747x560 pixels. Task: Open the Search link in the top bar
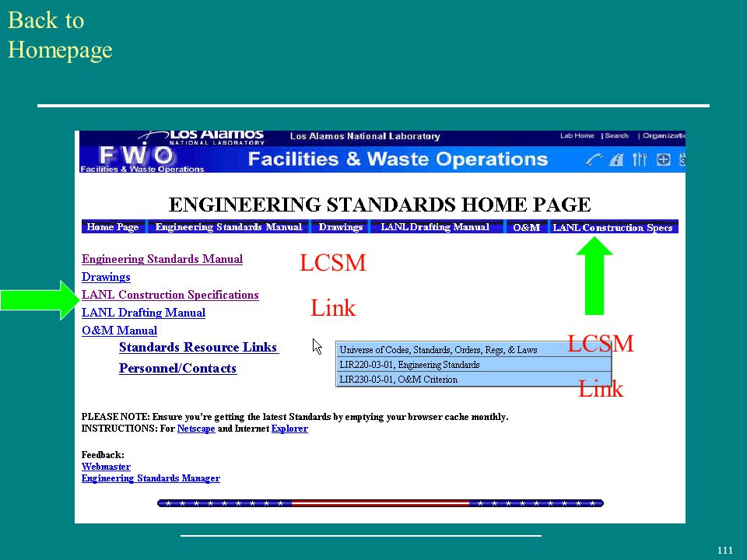pyautogui.click(x=616, y=135)
